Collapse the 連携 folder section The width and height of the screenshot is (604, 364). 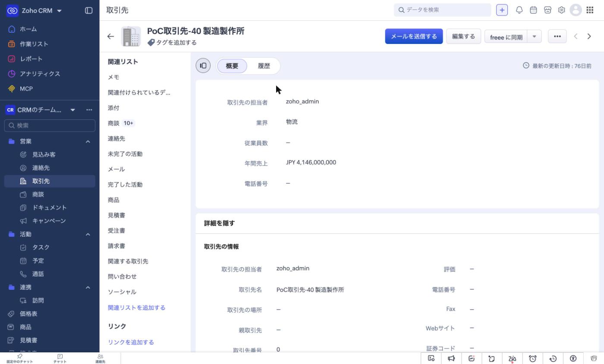pos(88,287)
